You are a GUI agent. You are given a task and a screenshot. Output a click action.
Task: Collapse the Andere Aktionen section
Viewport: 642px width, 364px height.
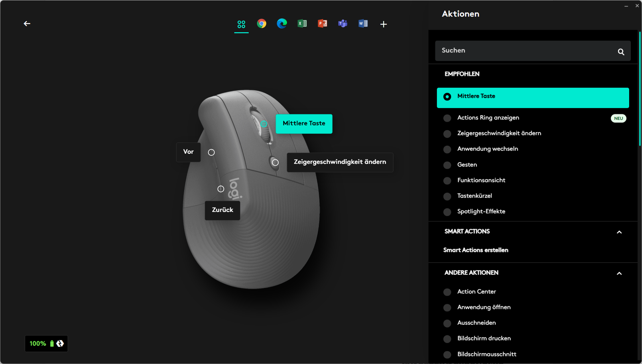(x=619, y=273)
